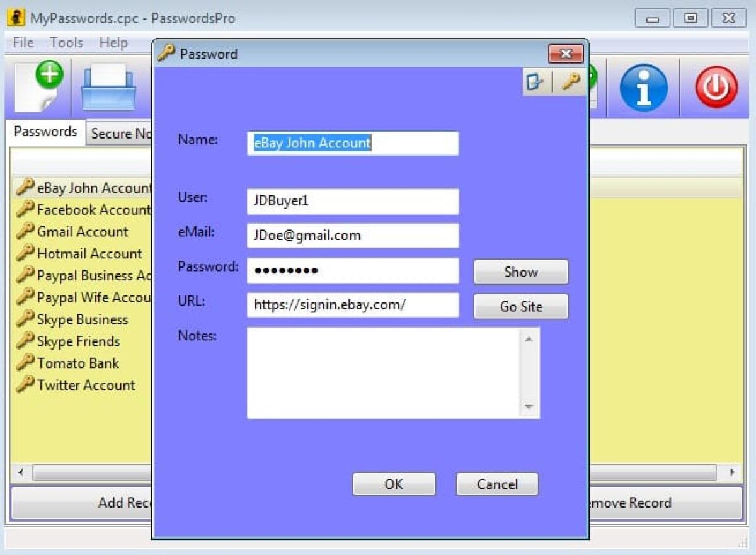Click the printer icon on the toolbar
This screenshot has height=555, width=756.
click(x=108, y=88)
